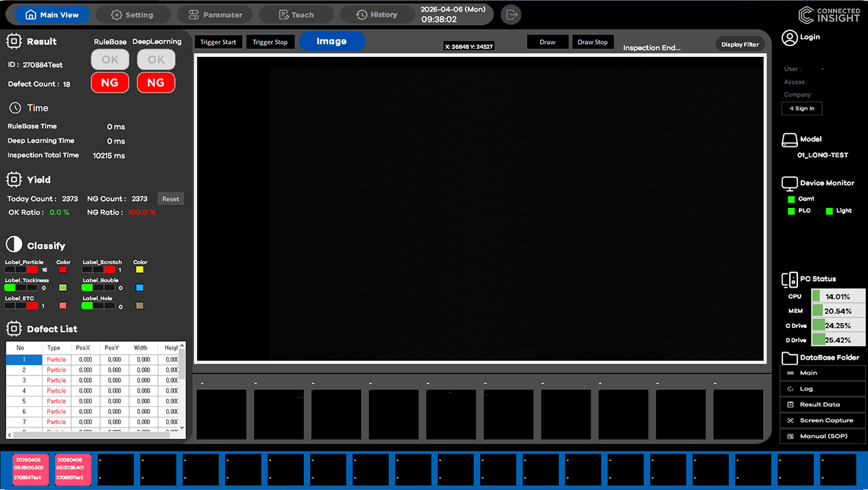Open the History tab
The width and height of the screenshot is (868, 490).
(x=377, y=14)
